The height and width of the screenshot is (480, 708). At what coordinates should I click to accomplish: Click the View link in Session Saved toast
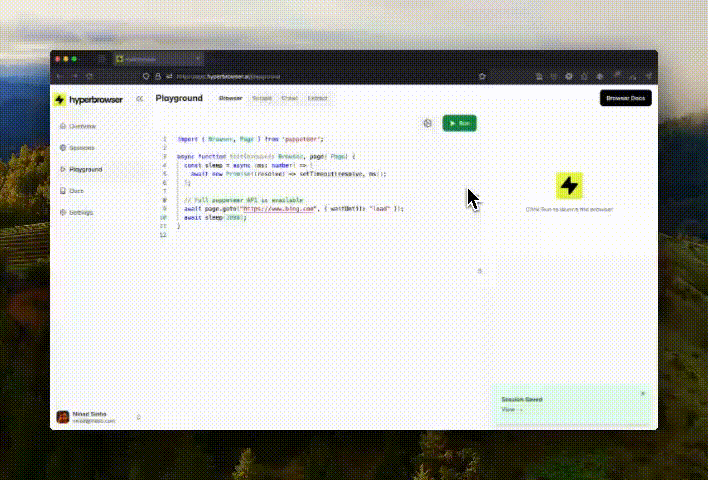point(512,410)
